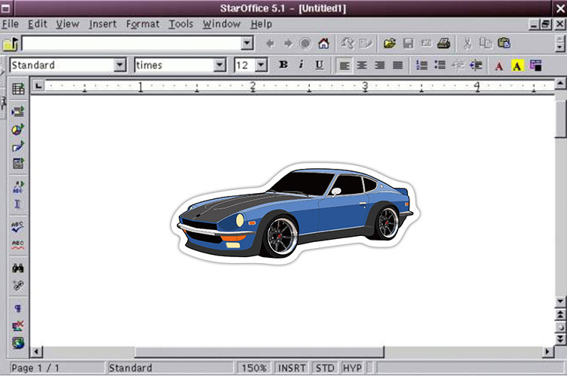Open the Tools menu
The height and width of the screenshot is (392, 567).
point(181,24)
